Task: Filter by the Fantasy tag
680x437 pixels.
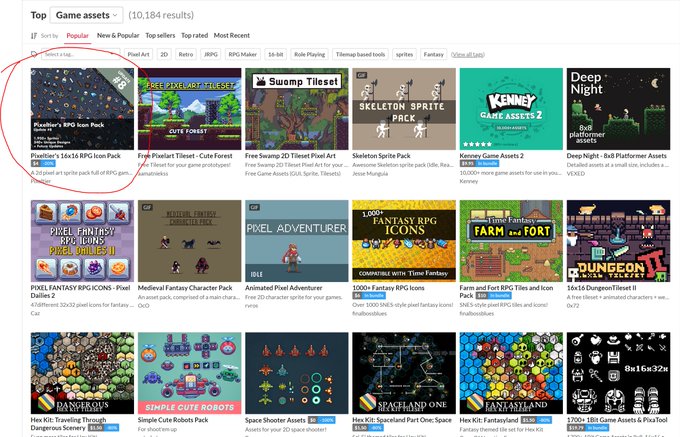Action: coord(434,54)
